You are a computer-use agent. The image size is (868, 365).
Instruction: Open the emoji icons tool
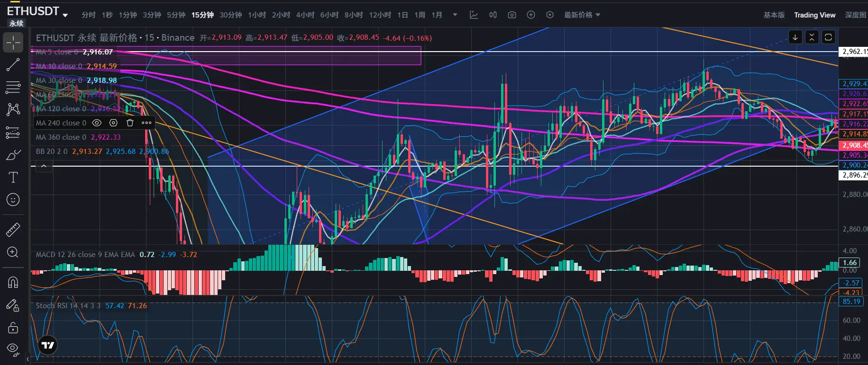(13, 200)
